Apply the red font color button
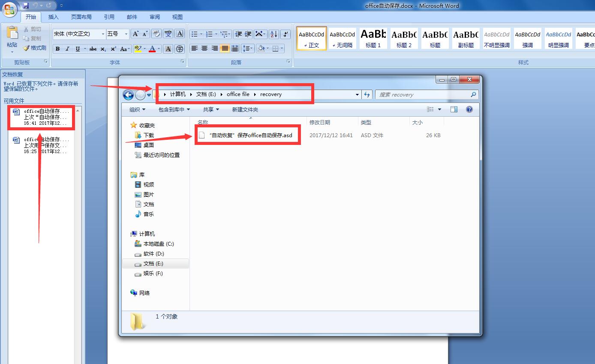The width and height of the screenshot is (595, 364). point(152,49)
